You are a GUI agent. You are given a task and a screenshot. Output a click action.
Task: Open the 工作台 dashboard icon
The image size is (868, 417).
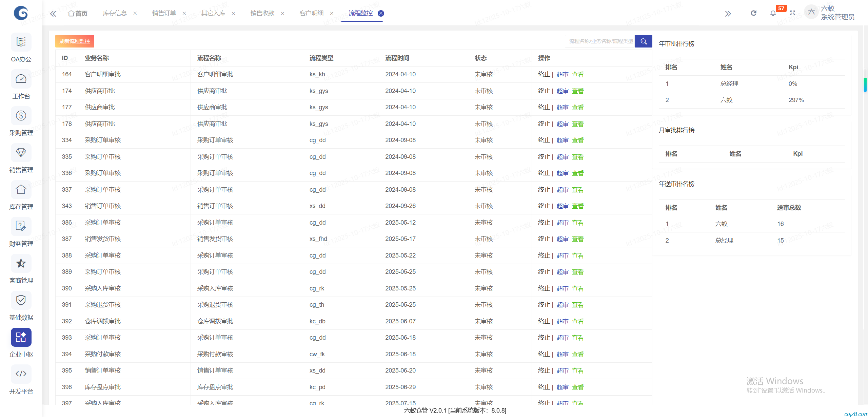[x=21, y=79]
